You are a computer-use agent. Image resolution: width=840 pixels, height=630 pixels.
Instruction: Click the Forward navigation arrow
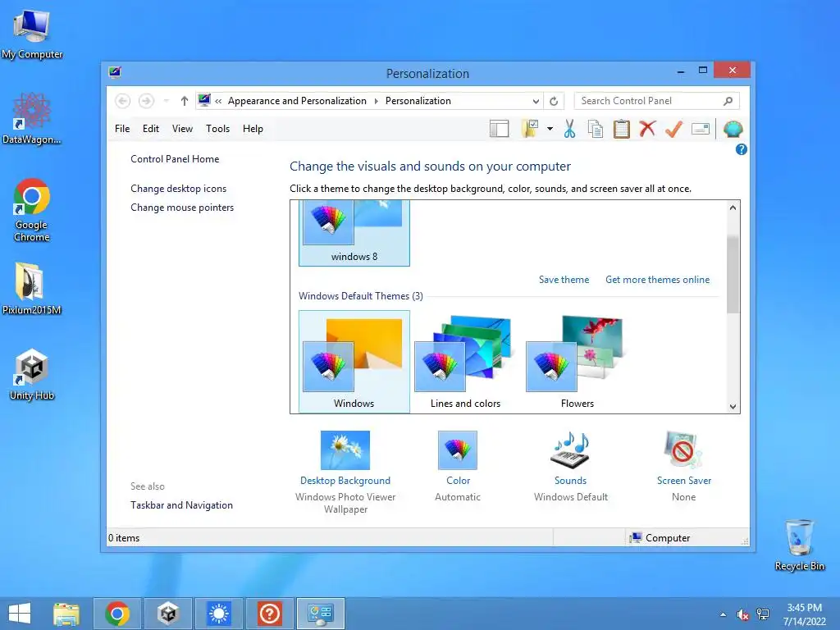click(146, 101)
